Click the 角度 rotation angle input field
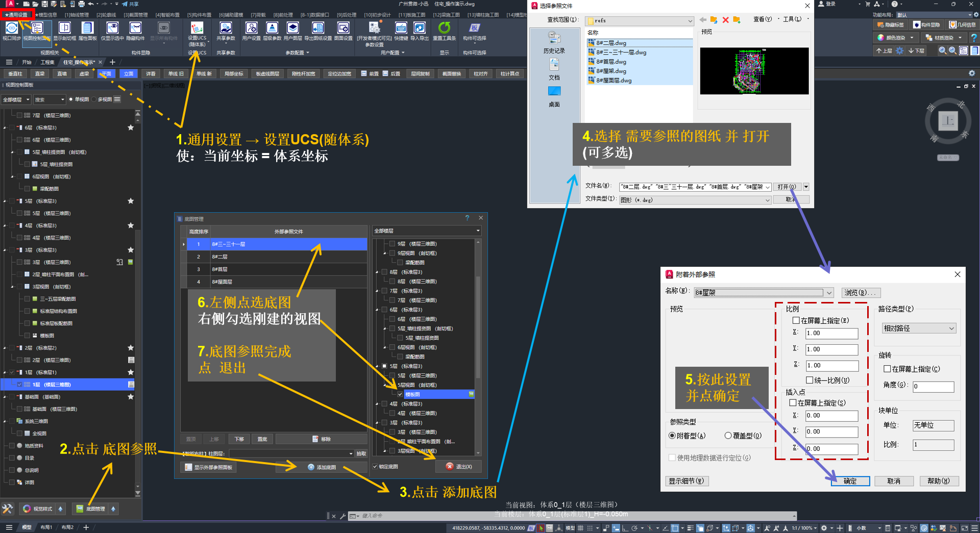The height and width of the screenshot is (533, 980). point(933,387)
